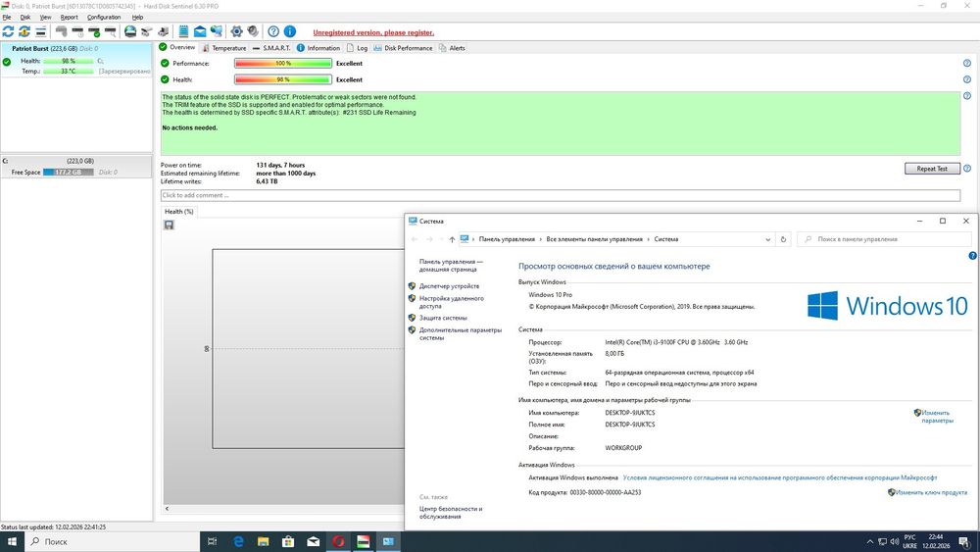
Task: Click the blue notebook report toolbar icon
Action: click(184, 31)
